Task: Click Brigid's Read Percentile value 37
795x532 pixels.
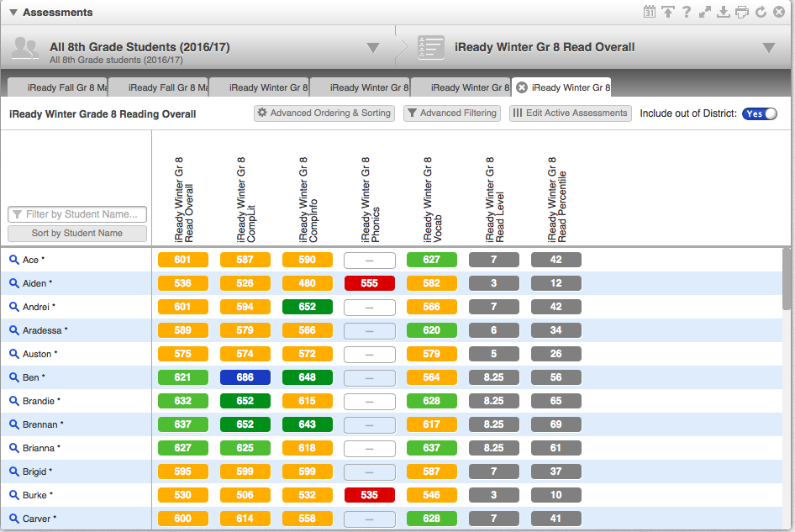Action: [556, 471]
